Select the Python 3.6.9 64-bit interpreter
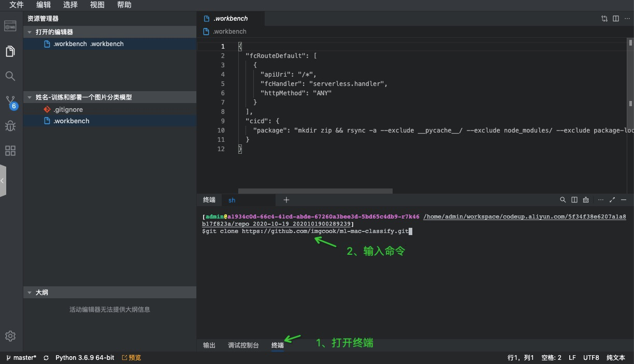 85,358
